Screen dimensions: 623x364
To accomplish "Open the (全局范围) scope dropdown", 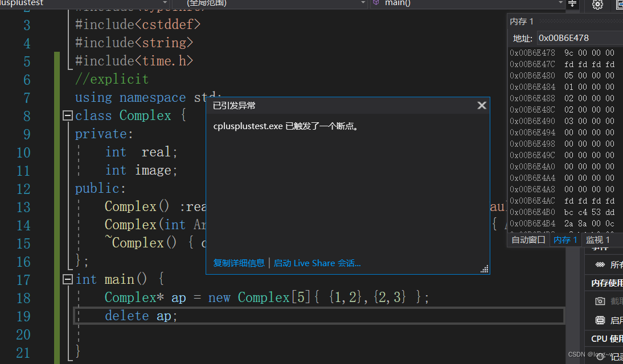I will [x=363, y=4].
